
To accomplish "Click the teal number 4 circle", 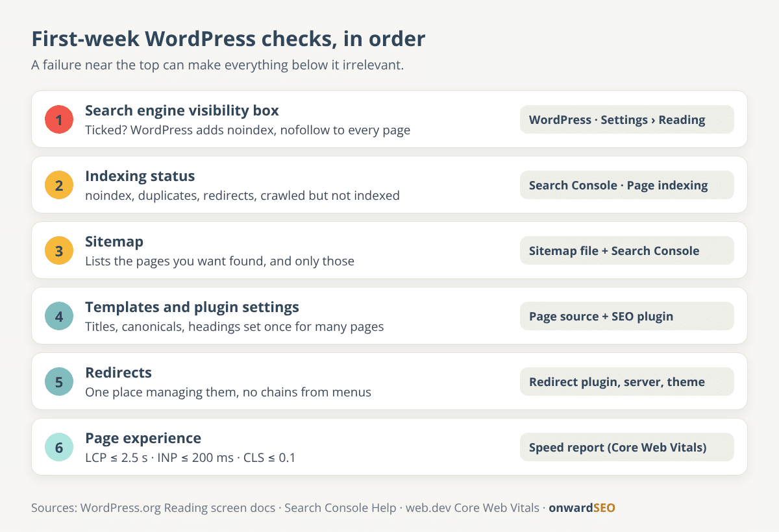I will click(x=59, y=316).
